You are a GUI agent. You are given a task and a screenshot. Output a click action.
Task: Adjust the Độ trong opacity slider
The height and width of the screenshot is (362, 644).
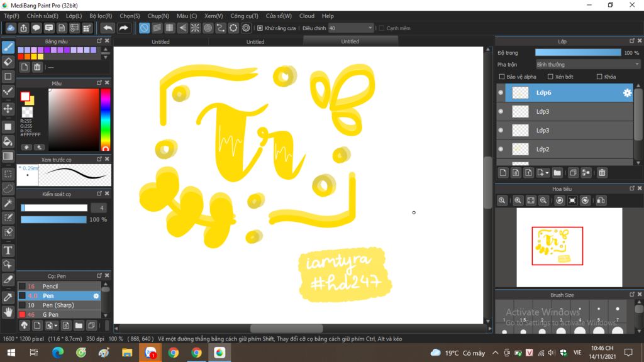coord(578,53)
